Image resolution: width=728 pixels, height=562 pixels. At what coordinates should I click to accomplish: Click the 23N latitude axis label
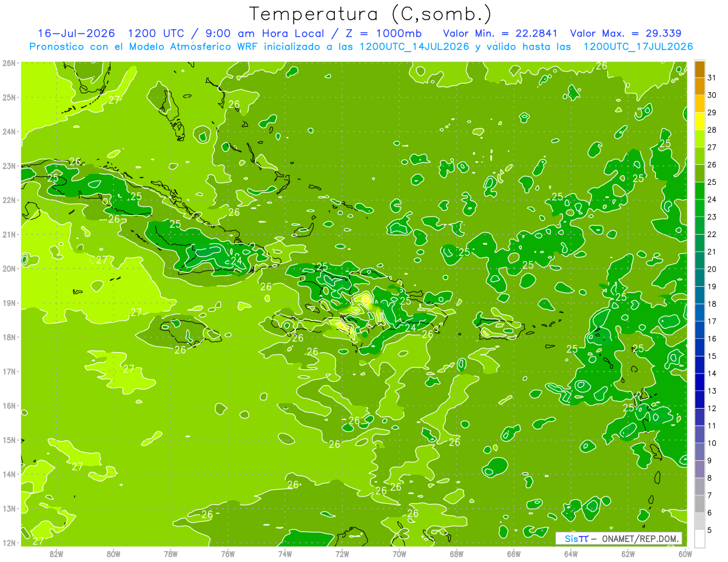[x=9, y=166]
